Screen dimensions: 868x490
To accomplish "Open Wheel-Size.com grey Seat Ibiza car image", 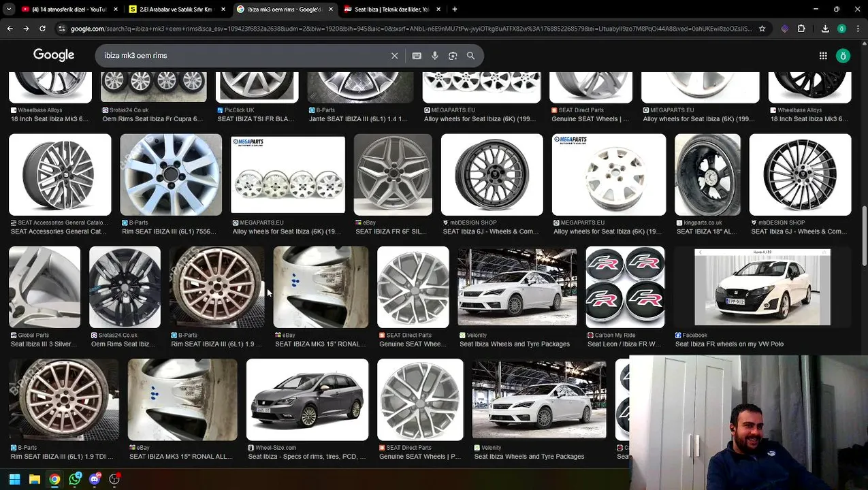I will [x=307, y=400].
